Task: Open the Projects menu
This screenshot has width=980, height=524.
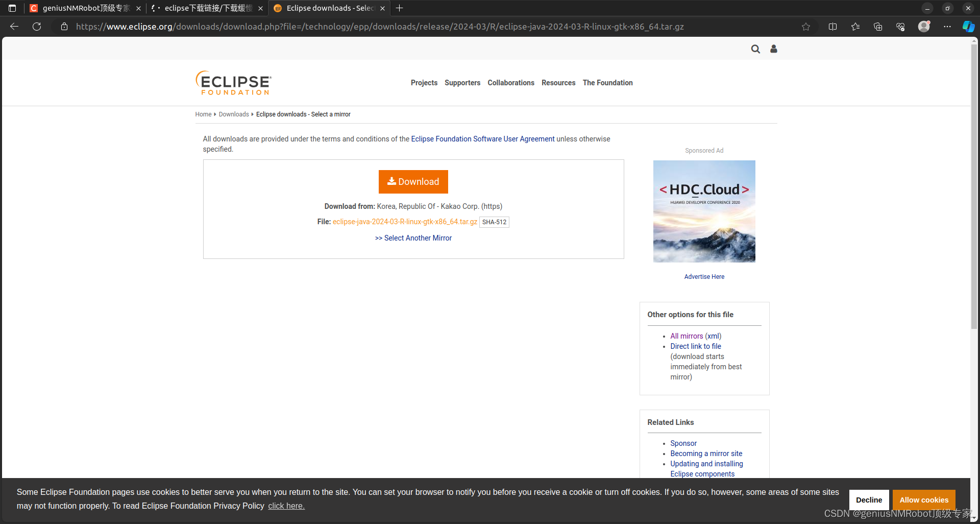Action: coord(424,83)
